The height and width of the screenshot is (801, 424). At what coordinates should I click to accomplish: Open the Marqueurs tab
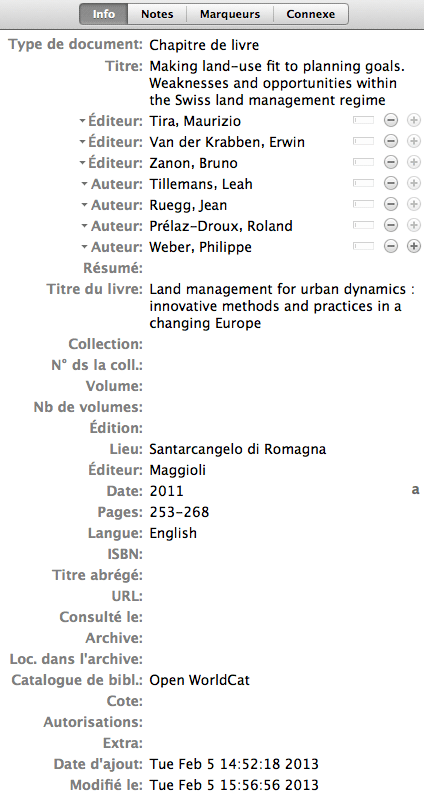point(230,14)
